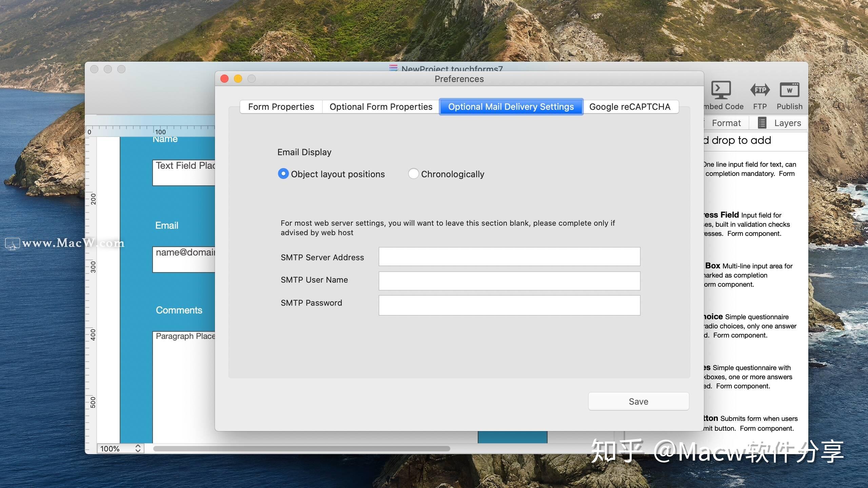Click the Publish toolbar icon
The image size is (868, 488).
coord(789,90)
